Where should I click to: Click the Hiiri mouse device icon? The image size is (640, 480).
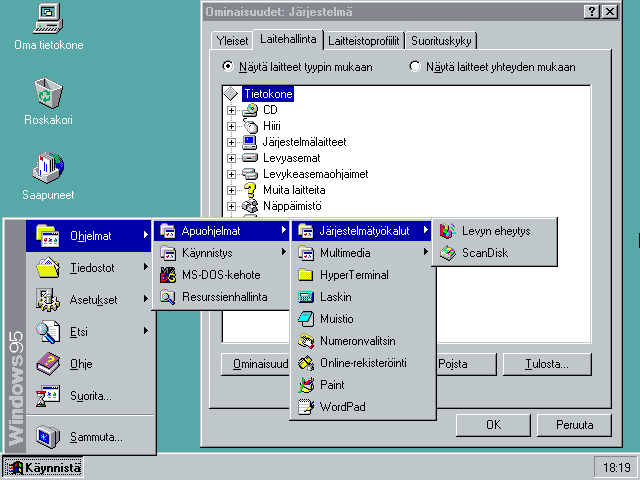coord(250,126)
